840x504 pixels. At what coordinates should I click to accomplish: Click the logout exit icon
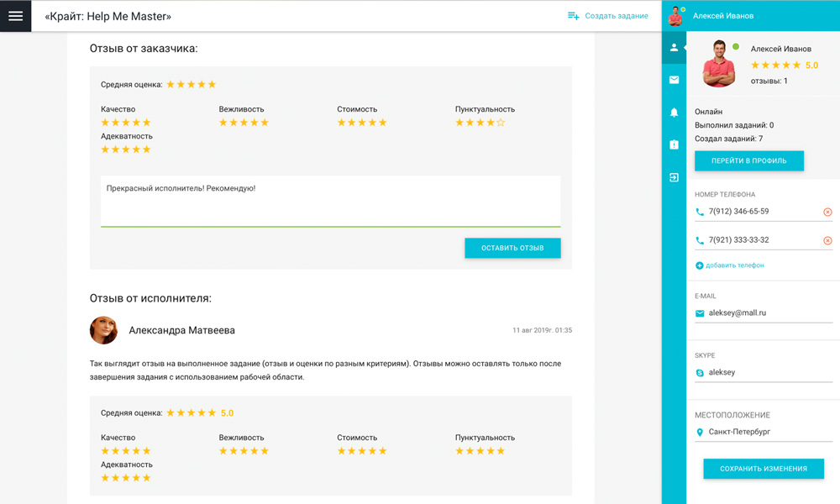674,177
